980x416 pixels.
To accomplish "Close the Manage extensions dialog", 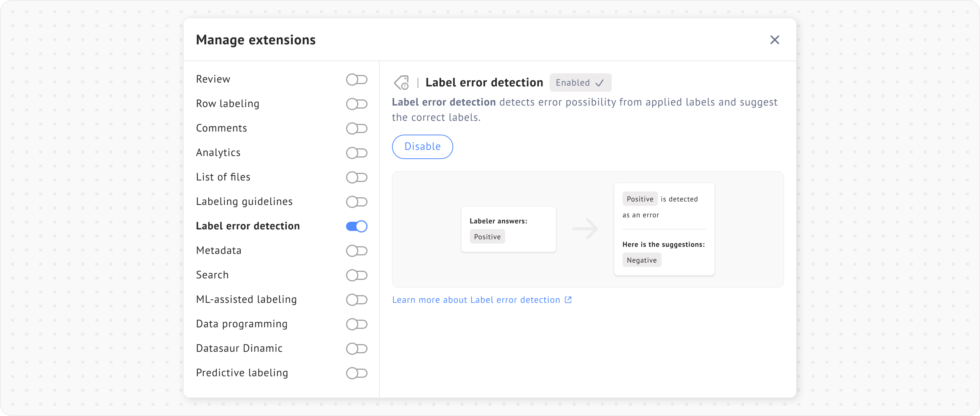I will coord(774,40).
